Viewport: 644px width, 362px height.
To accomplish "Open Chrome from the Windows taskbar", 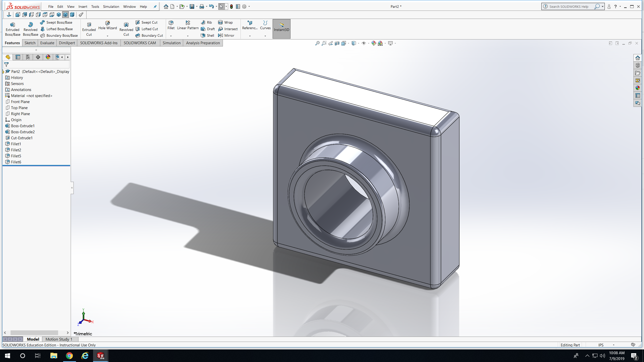I will click(69, 355).
